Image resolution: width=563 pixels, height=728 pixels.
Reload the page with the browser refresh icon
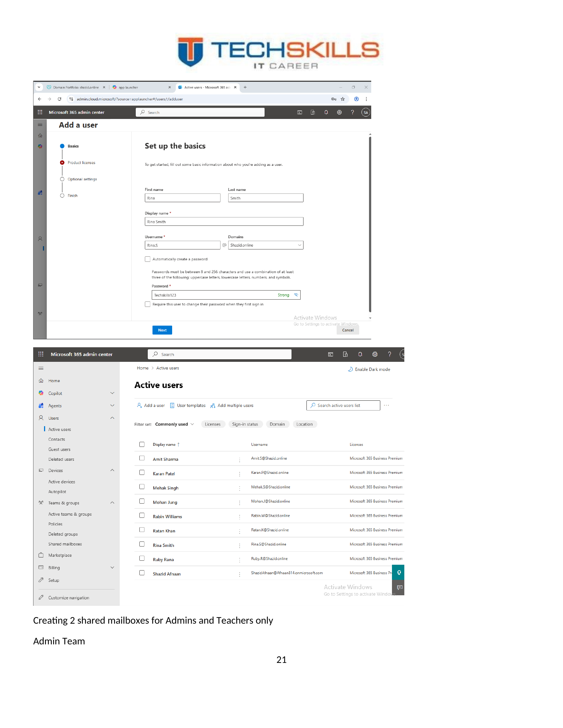pyautogui.click(x=59, y=99)
